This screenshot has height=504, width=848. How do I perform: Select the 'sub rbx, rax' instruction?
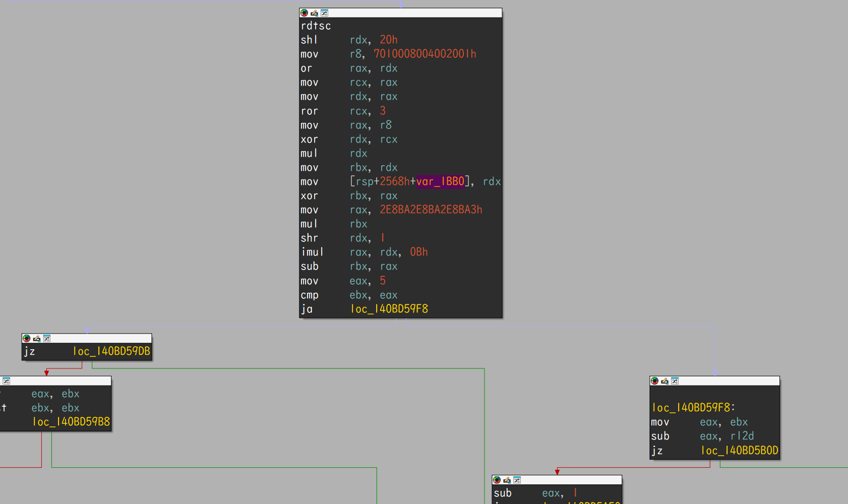pos(349,266)
